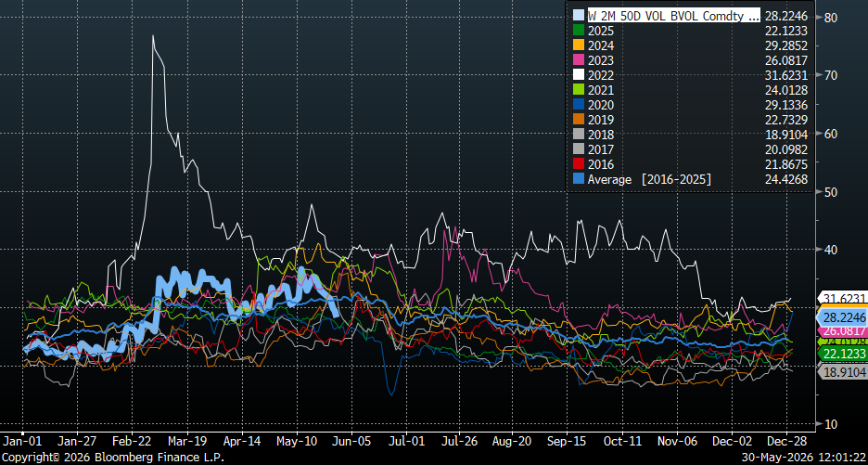Screen dimensions: 868x465
Task: Select the '2017' legend label
Action: 599,149
